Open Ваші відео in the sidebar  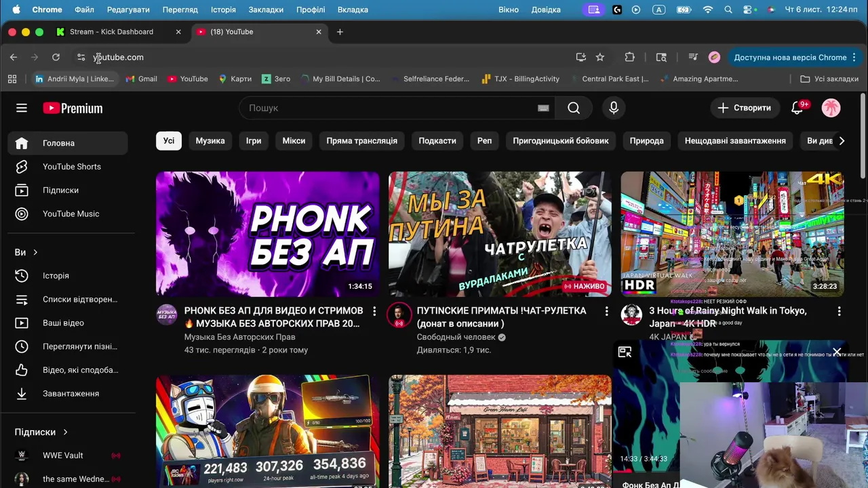click(68, 323)
